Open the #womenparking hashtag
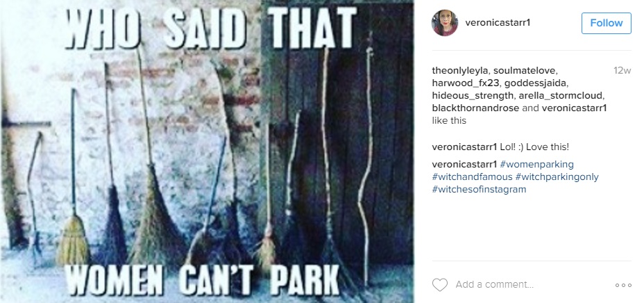Viewport: 644px width, 303px height. pos(537,165)
